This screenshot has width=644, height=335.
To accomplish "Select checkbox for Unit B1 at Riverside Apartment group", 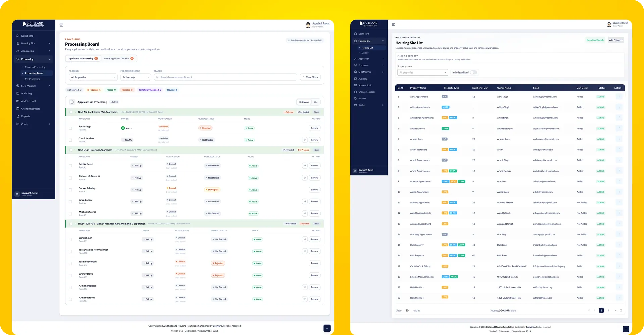I will pyautogui.click(x=71, y=150).
